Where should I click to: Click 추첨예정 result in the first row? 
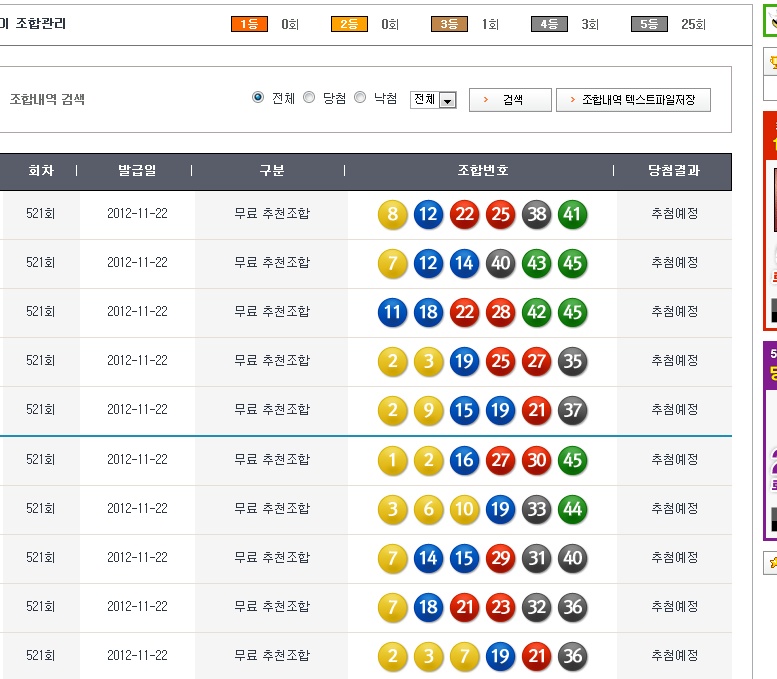pos(674,214)
